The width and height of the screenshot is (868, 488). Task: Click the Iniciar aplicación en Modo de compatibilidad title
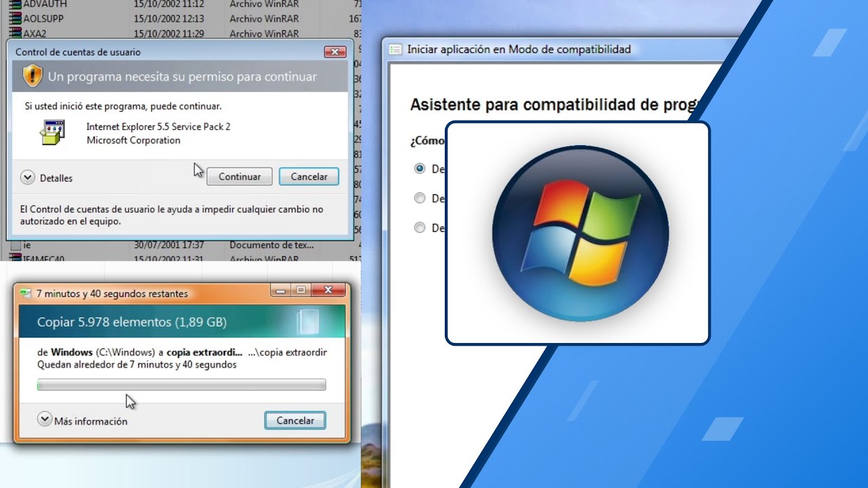pos(519,49)
